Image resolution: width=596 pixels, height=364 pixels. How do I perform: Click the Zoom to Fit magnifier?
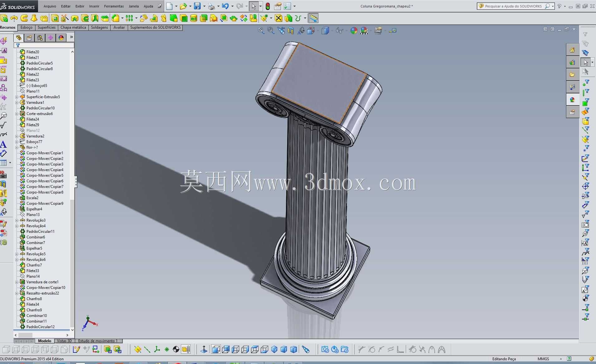[x=261, y=30]
